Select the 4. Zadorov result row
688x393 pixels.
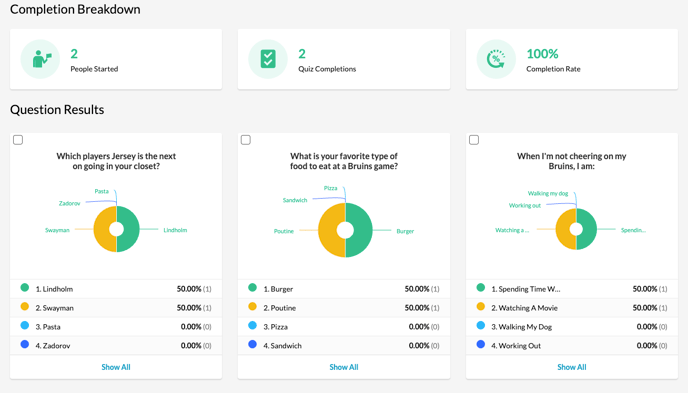(116, 346)
